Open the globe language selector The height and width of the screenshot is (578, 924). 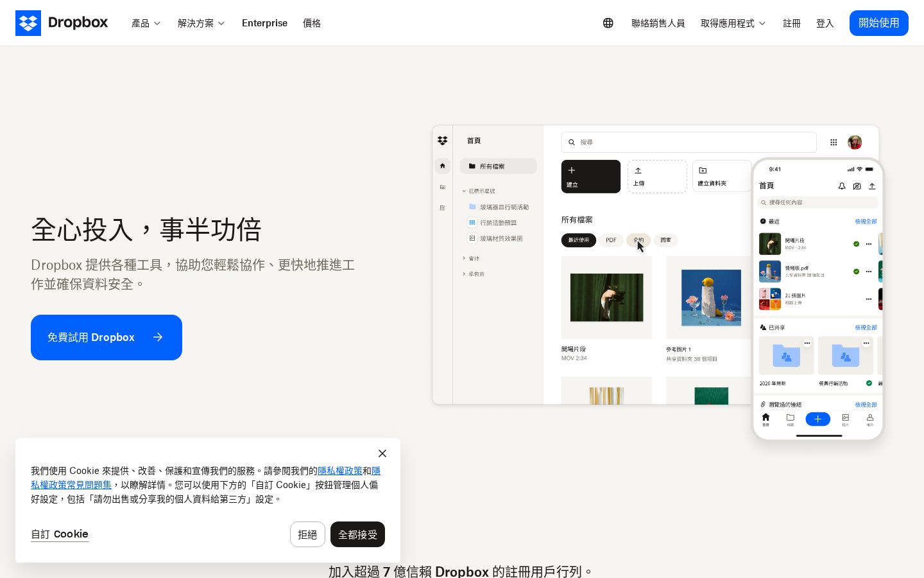(x=608, y=23)
